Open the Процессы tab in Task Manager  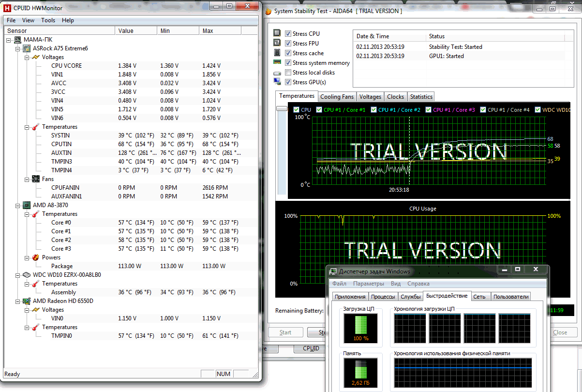pos(383,297)
